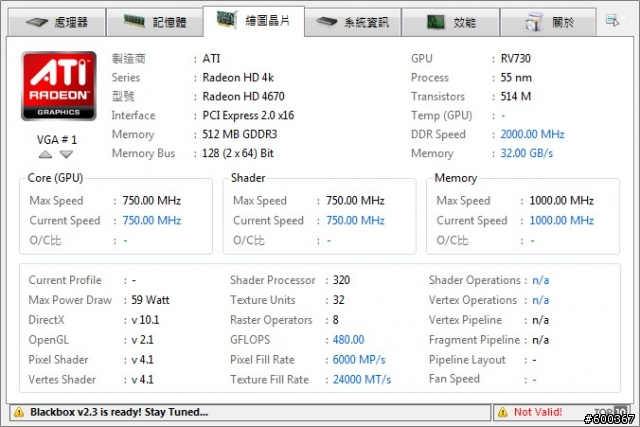Image resolution: width=640 pixels, height=427 pixels.
Task: Click the warning icon beside Not Valid
Action: click(503, 412)
